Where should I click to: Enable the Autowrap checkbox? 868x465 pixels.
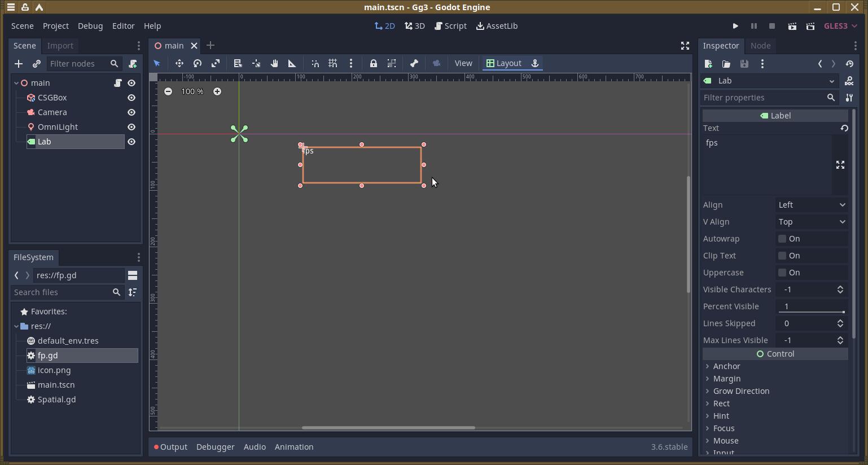coord(782,239)
